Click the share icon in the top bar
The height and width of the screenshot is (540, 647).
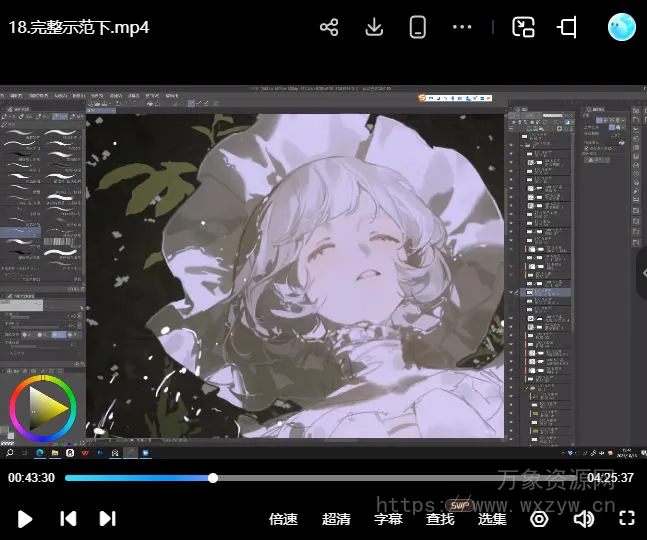pos(329,28)
